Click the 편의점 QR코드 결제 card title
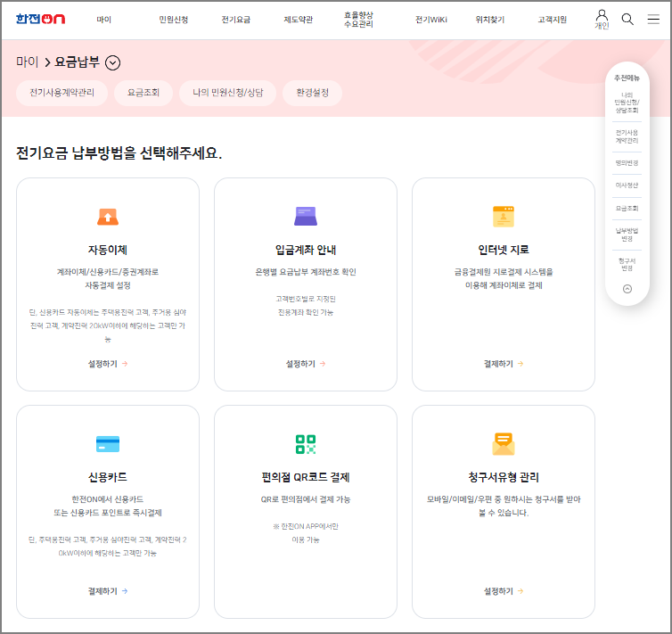This screenshot has width=672, height=634. coord(306,477)
